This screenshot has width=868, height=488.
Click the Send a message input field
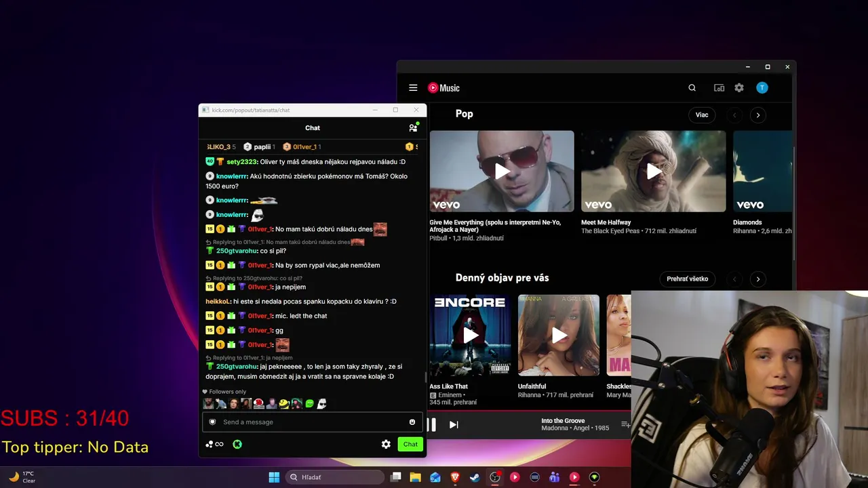point(313,422)
